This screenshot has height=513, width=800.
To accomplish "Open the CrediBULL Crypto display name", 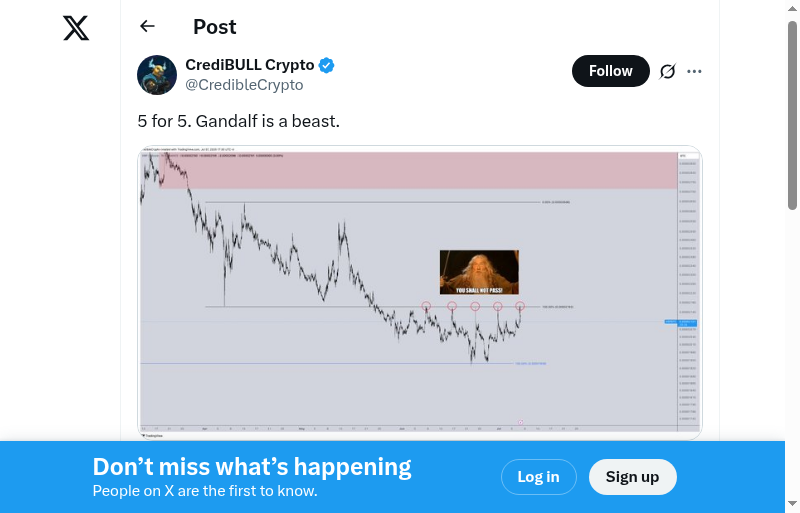I will (x=249, y=65).
